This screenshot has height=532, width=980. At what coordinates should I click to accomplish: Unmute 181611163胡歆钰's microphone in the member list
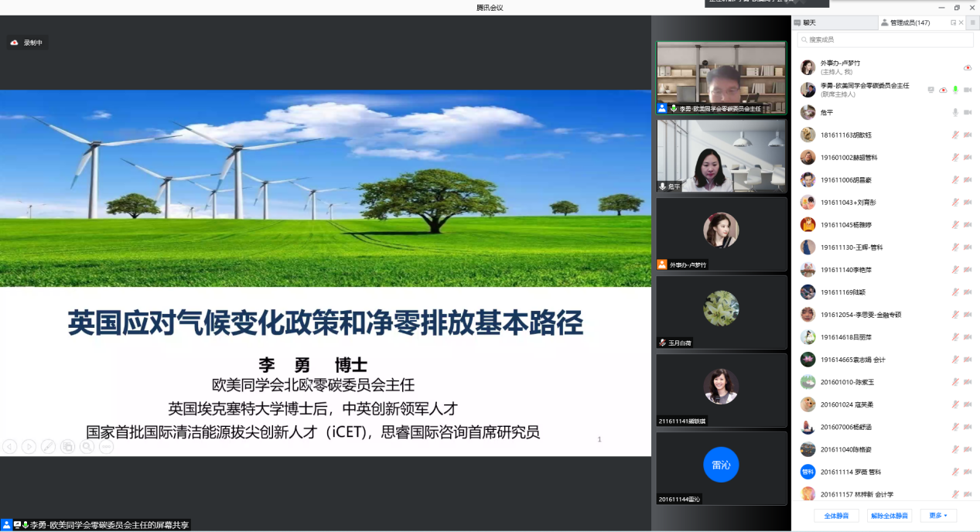pyautogui.click(x=955, y=135)
